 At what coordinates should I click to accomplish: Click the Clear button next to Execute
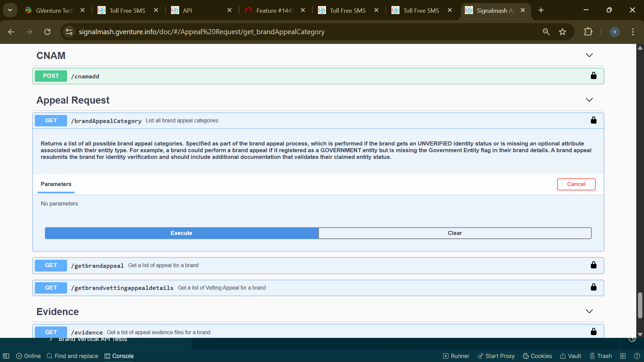(x=454, y=233)
